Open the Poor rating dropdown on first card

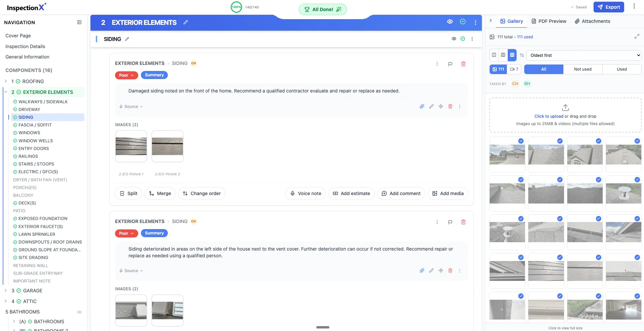(x=126, y=75)
